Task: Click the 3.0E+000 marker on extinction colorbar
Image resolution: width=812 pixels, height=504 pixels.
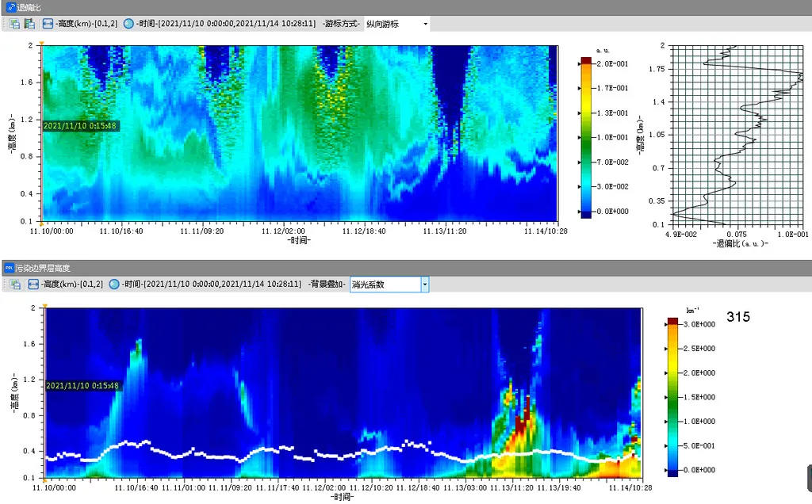Action: click(665, 324)
